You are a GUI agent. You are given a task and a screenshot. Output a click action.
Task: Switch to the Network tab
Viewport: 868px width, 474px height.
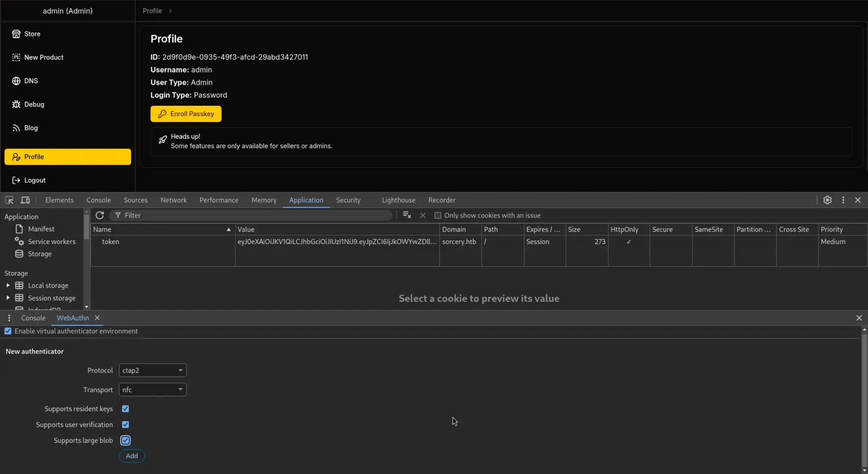pyautogui.click(x=173, y=200)
